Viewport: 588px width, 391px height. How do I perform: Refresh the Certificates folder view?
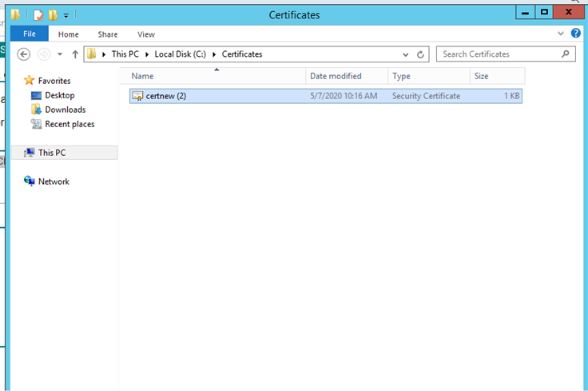(x=420, y=54)
